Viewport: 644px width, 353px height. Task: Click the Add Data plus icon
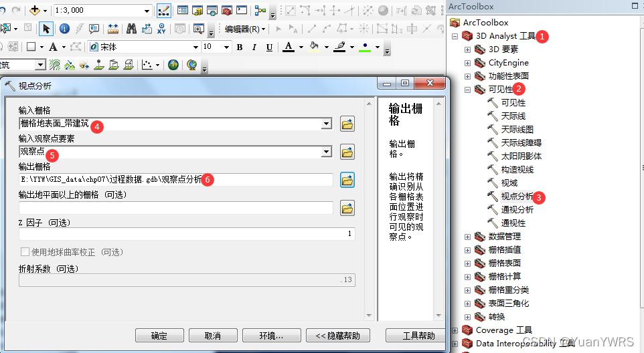[x=35, y=10]
